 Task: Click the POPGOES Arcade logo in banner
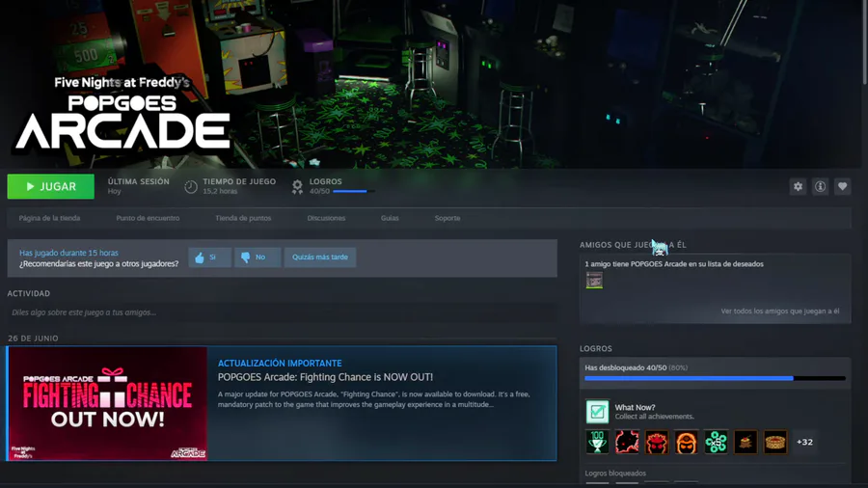(122, 114)
